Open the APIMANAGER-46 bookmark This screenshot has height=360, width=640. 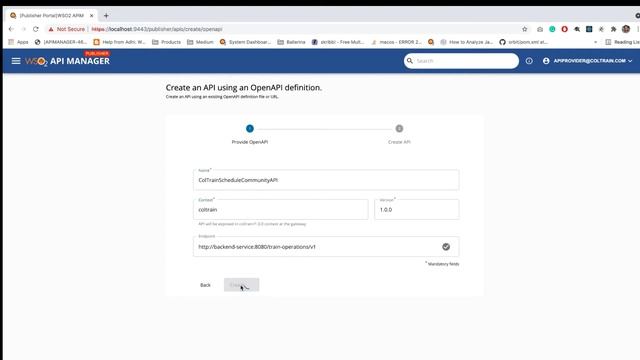click(61, 42)
